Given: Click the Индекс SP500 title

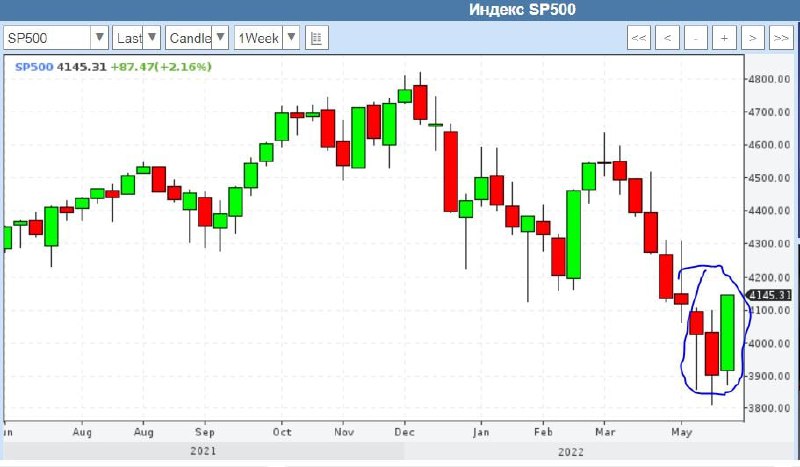Looking at the screenshot, I should tap(522, 10).
